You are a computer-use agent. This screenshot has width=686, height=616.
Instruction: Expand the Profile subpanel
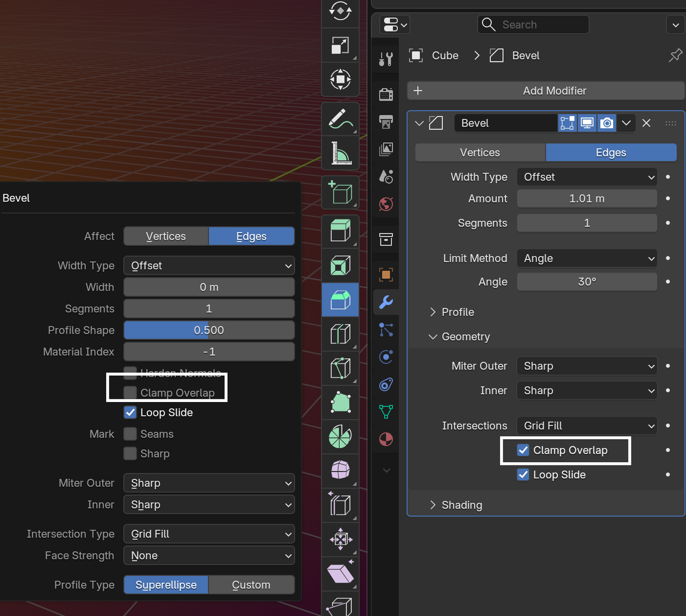[433, 312]
